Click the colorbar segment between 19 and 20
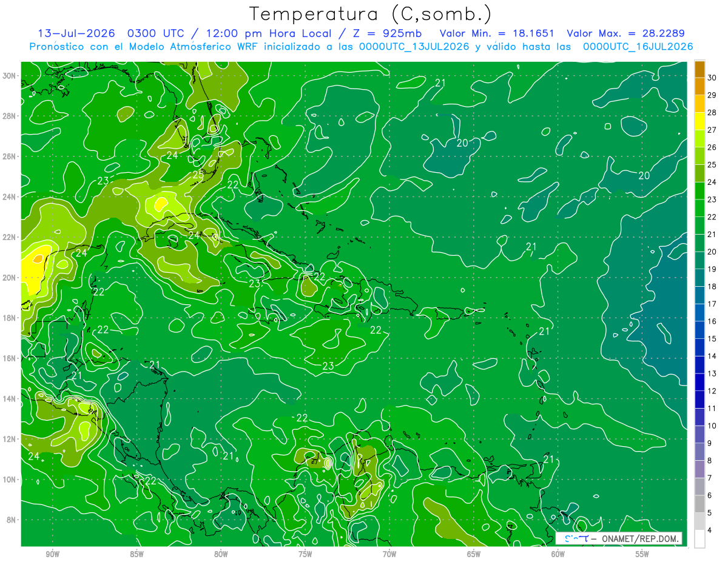Image resolution: width=728 pixels, height=562 pixels. pos(699,260)
